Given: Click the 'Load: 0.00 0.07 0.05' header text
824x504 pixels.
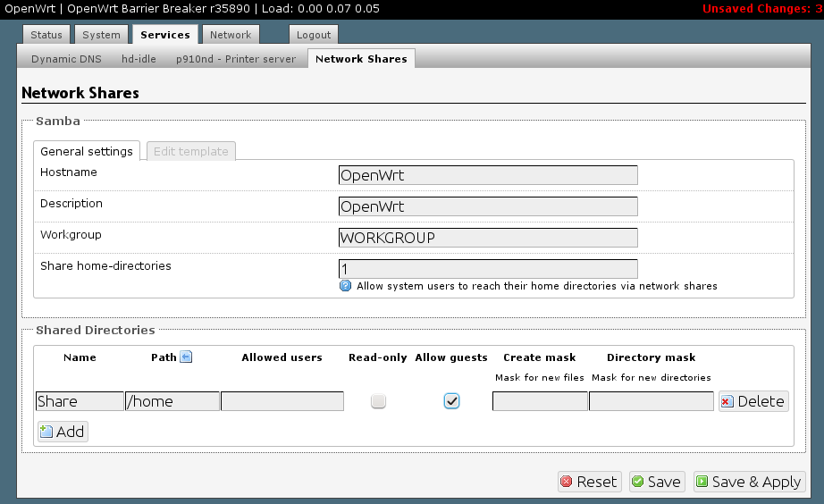Looking at the screenshot, I should [x=321, y=9].
